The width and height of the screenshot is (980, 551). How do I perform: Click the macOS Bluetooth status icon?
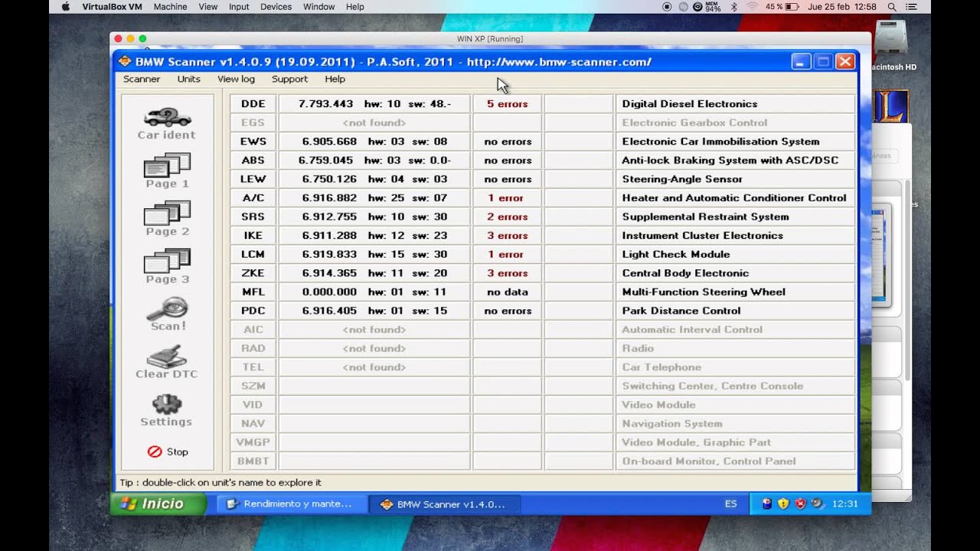coord(733,7)
